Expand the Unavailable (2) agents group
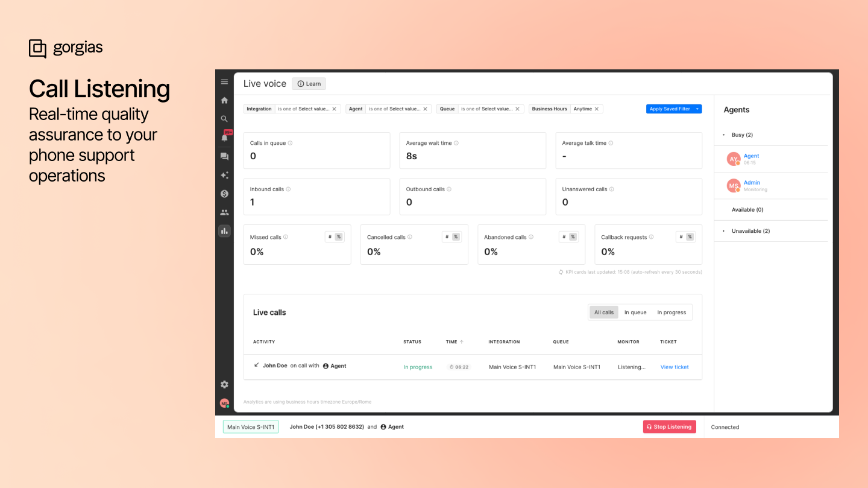868x488 pixels. tap(724, 231)
